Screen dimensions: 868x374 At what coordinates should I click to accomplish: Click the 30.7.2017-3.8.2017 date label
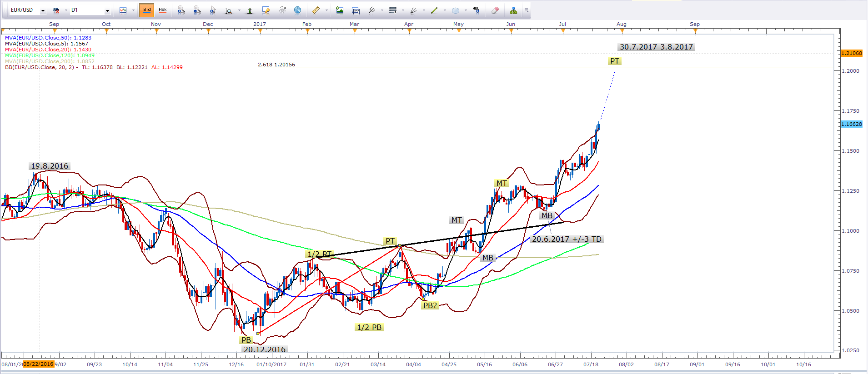pyautogui.click(x=656, y=47)
